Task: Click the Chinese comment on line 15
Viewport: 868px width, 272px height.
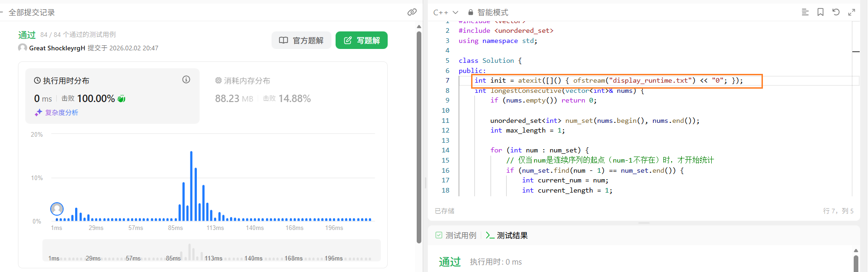Action: point(610,160)
